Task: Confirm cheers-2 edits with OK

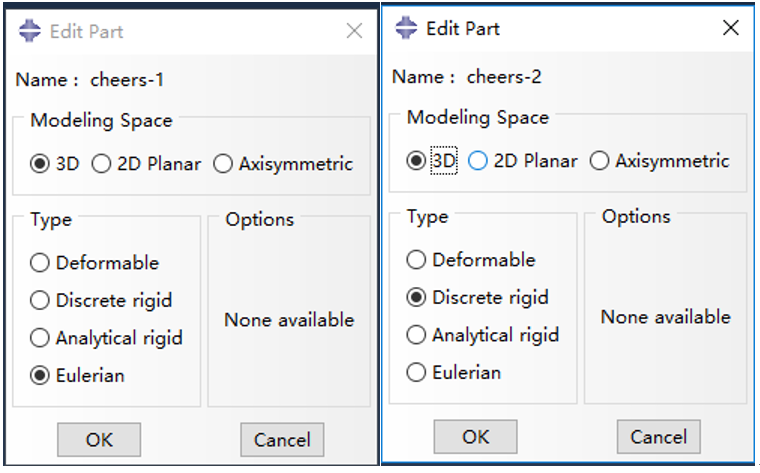Action: [475, 437]
